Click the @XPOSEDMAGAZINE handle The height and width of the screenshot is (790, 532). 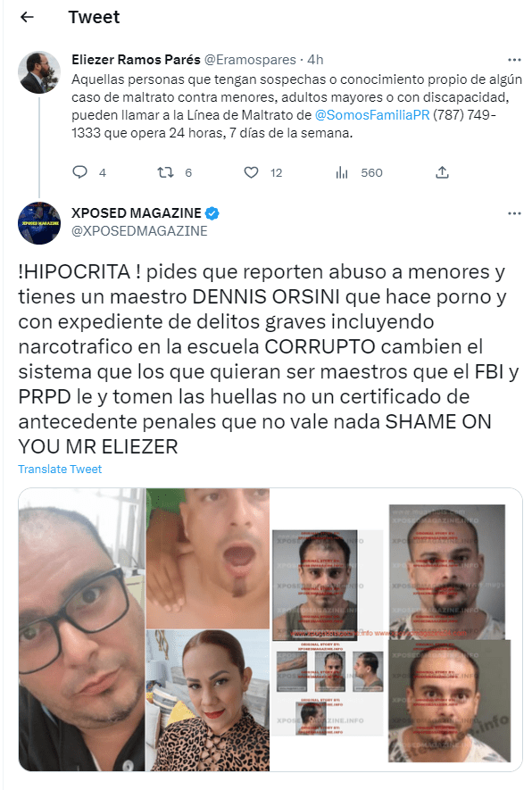(x=139, y=231)
